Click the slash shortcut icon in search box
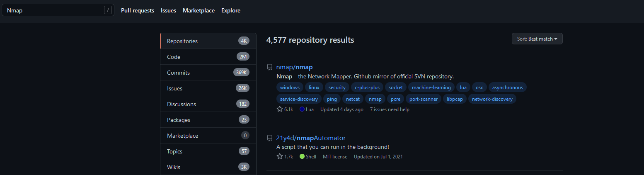The width and height of the screenshot is (644, 175). (108, 10)
